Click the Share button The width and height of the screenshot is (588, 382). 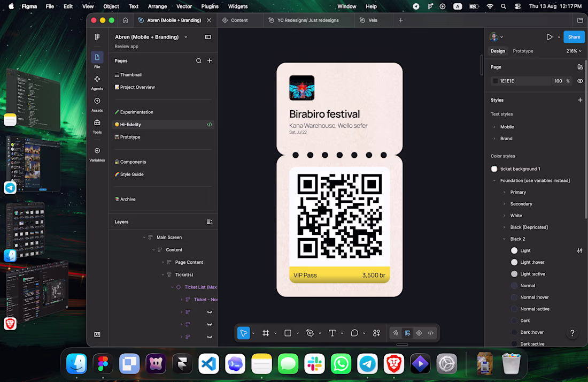pos(574,37)
